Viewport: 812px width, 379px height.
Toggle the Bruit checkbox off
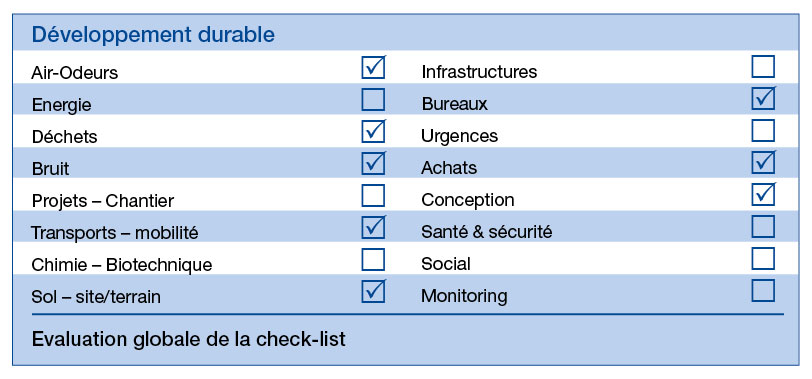click(373, 164)
